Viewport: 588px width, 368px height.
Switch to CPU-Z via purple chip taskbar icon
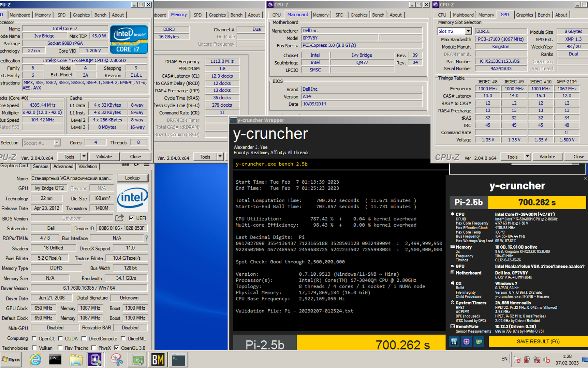(x=95, y=359)
